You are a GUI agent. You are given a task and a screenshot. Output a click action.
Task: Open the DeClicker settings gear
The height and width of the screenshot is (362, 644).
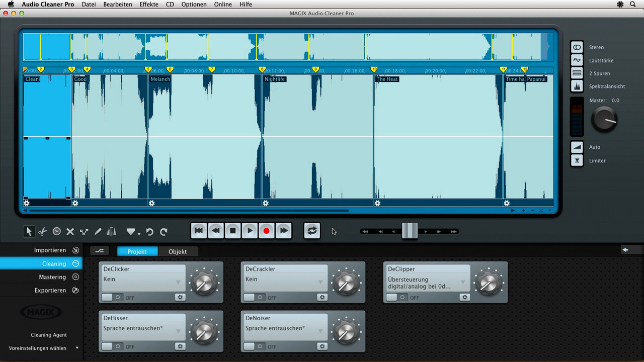180,297
